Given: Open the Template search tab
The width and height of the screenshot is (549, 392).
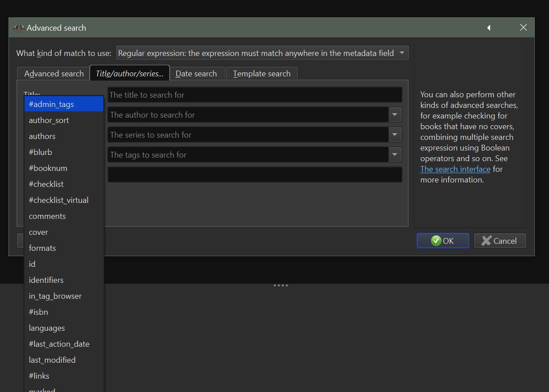Looking at the screenshot, I should click(262, 74).
